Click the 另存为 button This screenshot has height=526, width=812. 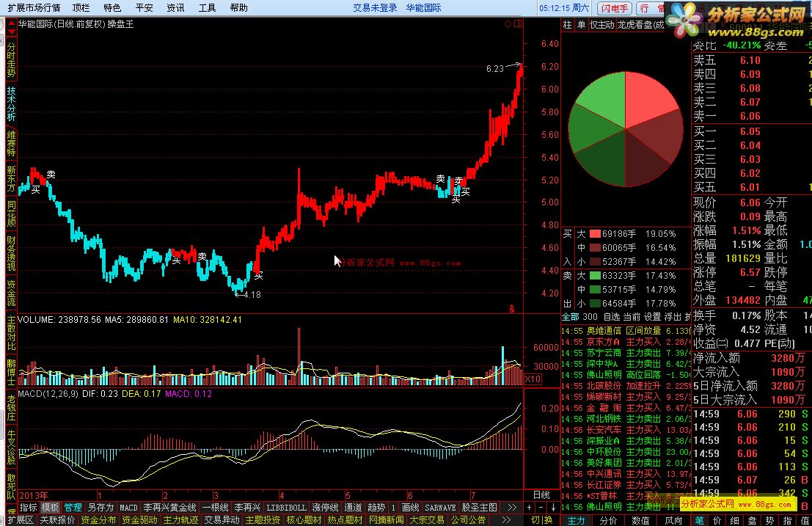click(x=100, y=508)
